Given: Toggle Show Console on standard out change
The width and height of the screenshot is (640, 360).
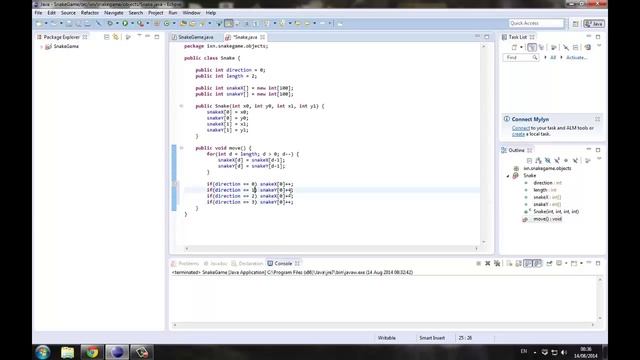Looking at the screenshot, I should tap(528, 264).
